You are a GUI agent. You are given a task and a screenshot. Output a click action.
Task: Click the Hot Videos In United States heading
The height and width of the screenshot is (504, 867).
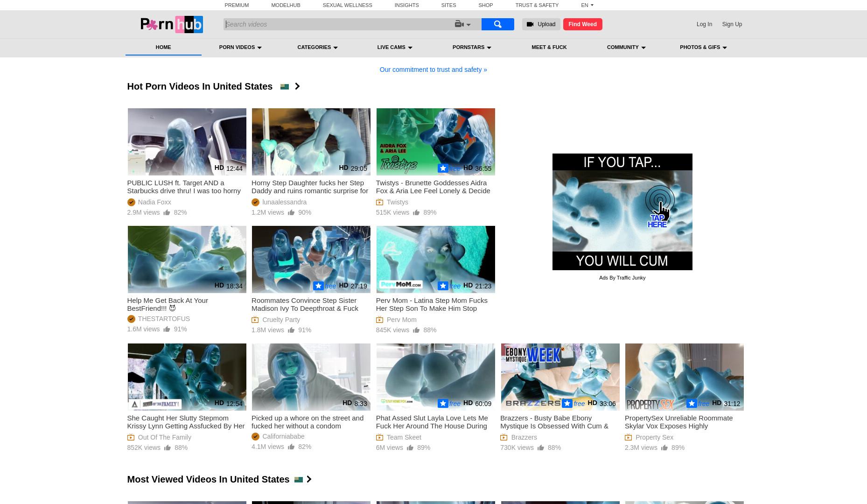pos(200,86)
